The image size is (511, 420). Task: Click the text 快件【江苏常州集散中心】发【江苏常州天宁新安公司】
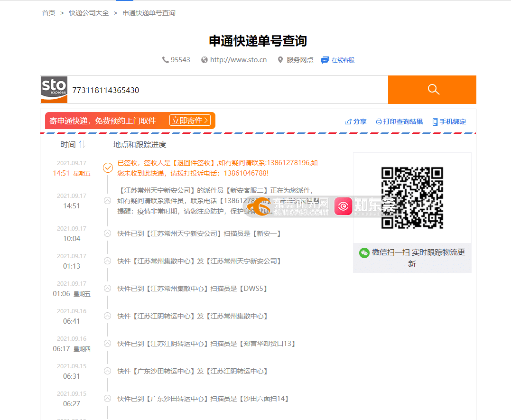tap(199, 261)
